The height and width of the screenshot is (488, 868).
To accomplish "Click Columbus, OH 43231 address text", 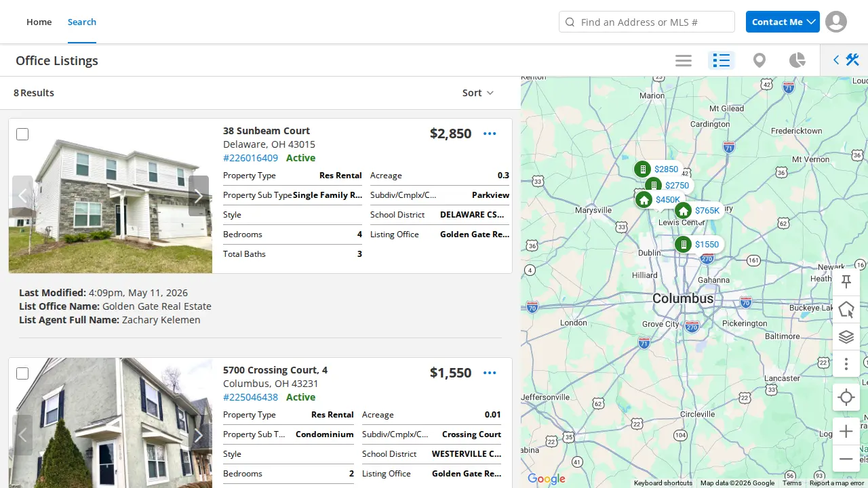I will tap(271, 384).
